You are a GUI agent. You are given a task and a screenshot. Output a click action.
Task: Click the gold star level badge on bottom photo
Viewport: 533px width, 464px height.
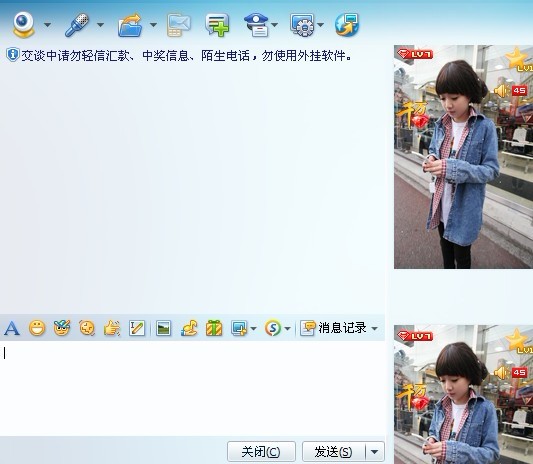519,341
